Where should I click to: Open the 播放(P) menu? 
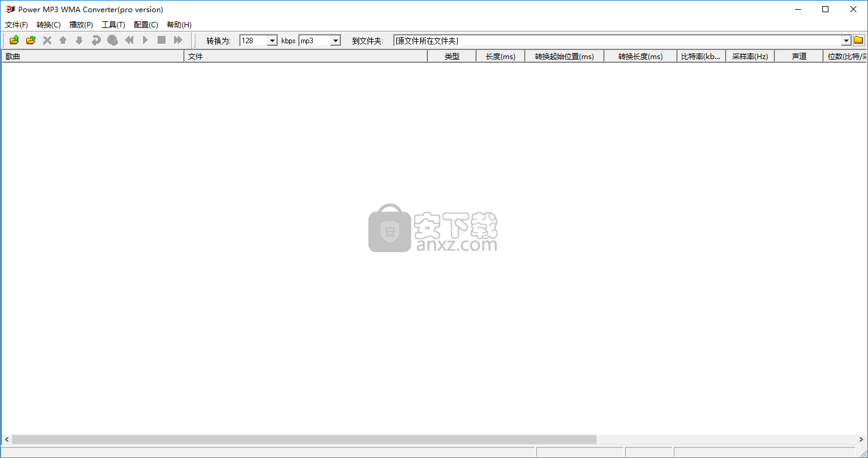pyautogui.click(x=81, y=25)
